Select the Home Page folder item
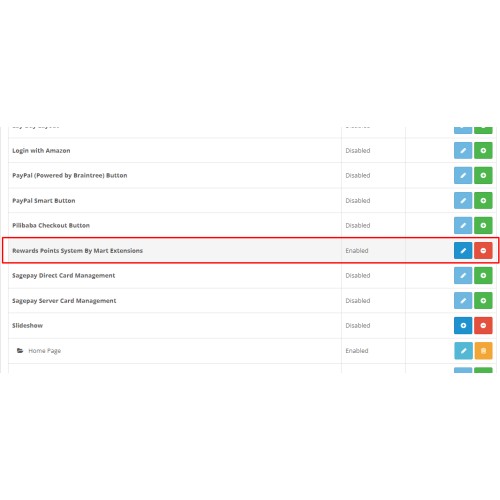This screenshot has height=500, width=500. click(39, 351)
